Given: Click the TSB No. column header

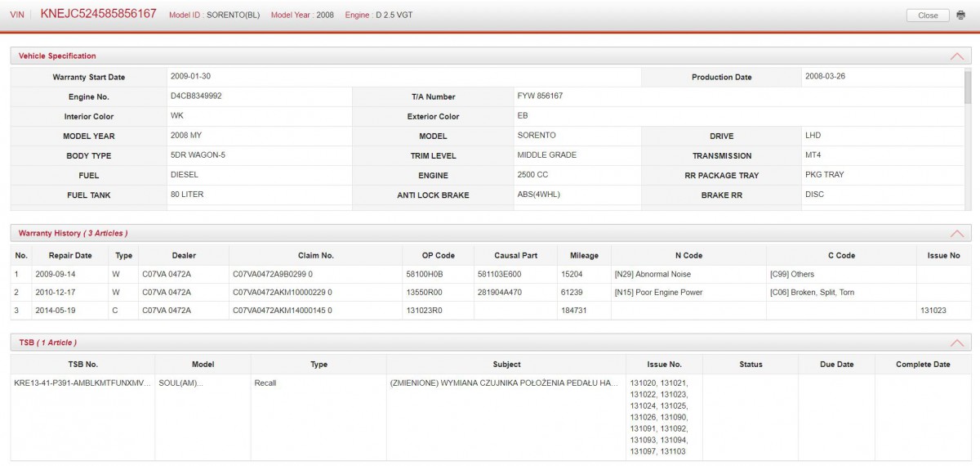Looking at the screenshot, I should (82, 365).
